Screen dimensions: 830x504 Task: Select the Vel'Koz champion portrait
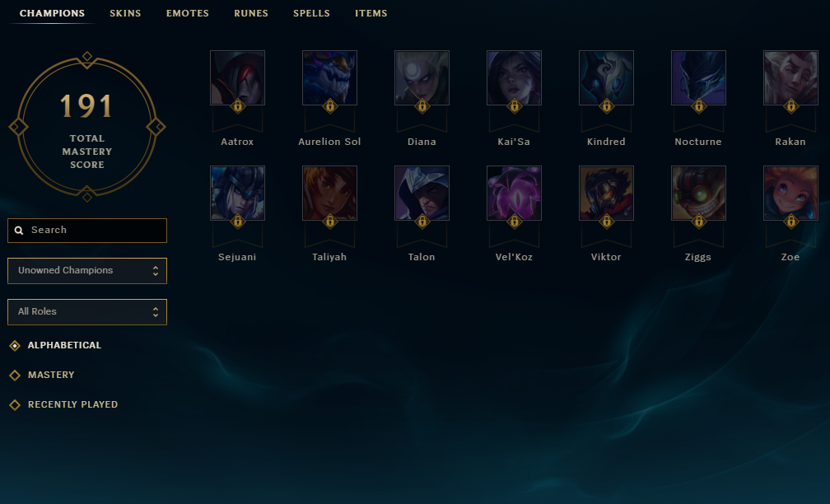point(514,194)
